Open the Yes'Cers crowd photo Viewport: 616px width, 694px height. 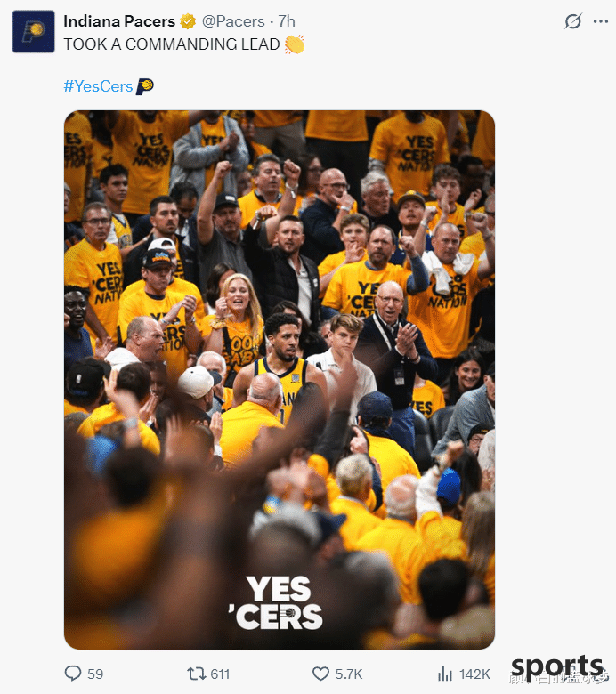tap(280, 380)
